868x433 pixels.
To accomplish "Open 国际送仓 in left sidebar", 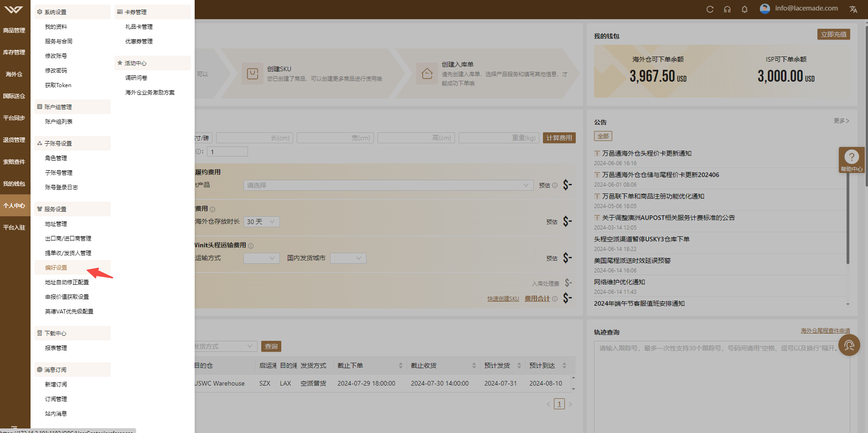I will pos(14,96).
